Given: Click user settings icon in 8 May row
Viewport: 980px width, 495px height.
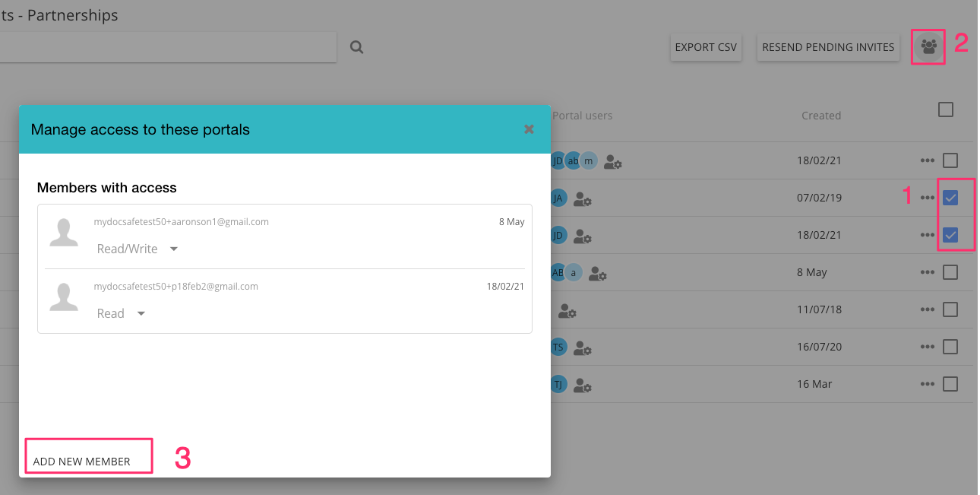Looking at the screenshot, I should coord(598,273).
